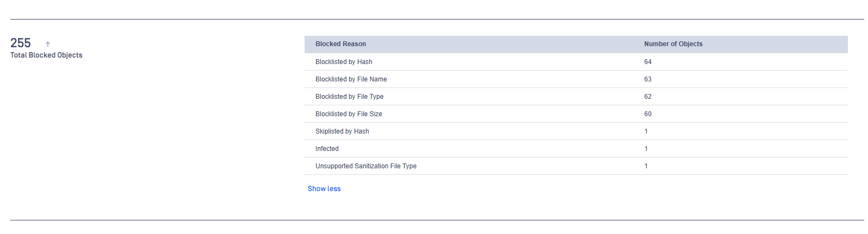Select the Number of Objects column header
868x234 pixels.
pos(673,44)
